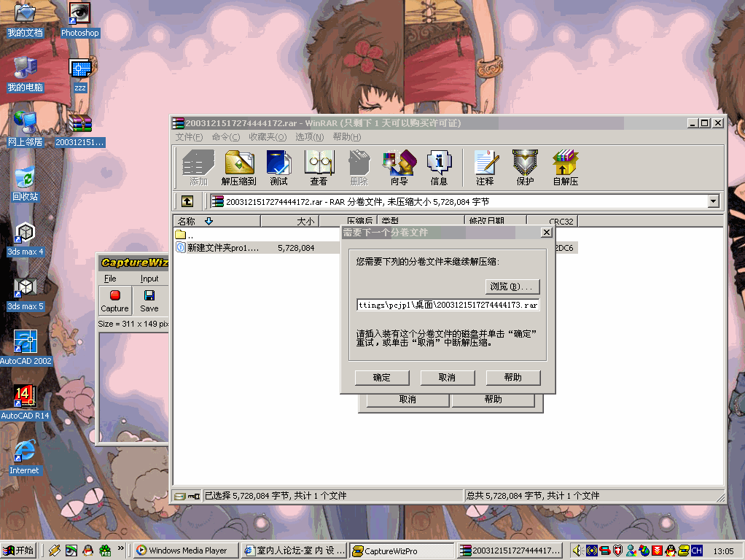Click the 帮助 button in the background extraction dialog
Screen dimensions: 745x560
494,400
